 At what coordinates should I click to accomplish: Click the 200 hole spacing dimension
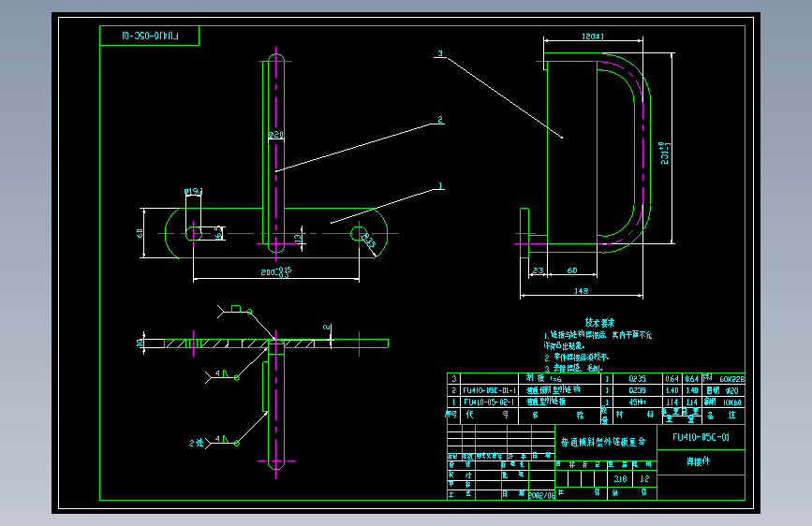coord(276,271)
